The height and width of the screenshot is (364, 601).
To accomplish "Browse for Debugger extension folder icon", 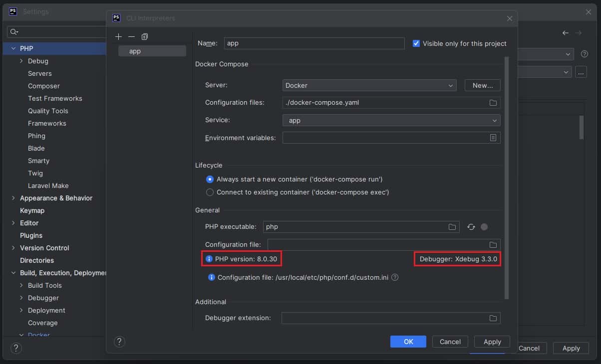I will point(493,318).
